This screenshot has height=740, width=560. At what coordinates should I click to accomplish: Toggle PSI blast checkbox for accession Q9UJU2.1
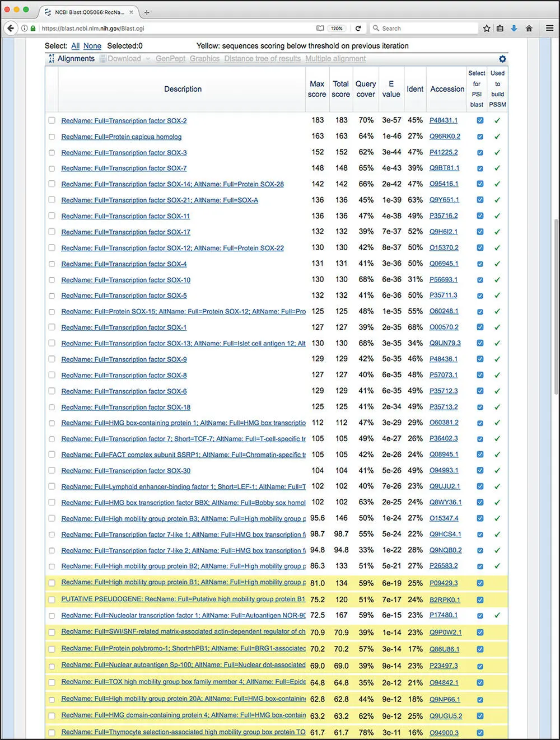click(x=480, y=486)
